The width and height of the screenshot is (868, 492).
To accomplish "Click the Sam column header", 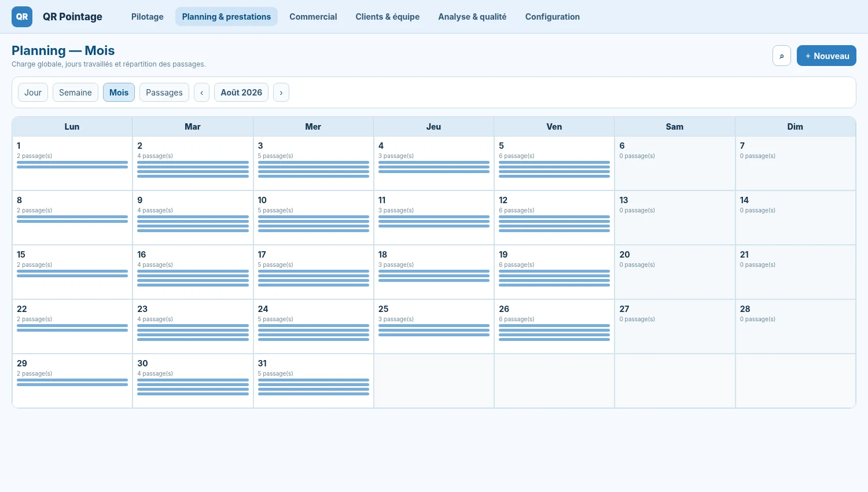I will (x=675, y=127).
